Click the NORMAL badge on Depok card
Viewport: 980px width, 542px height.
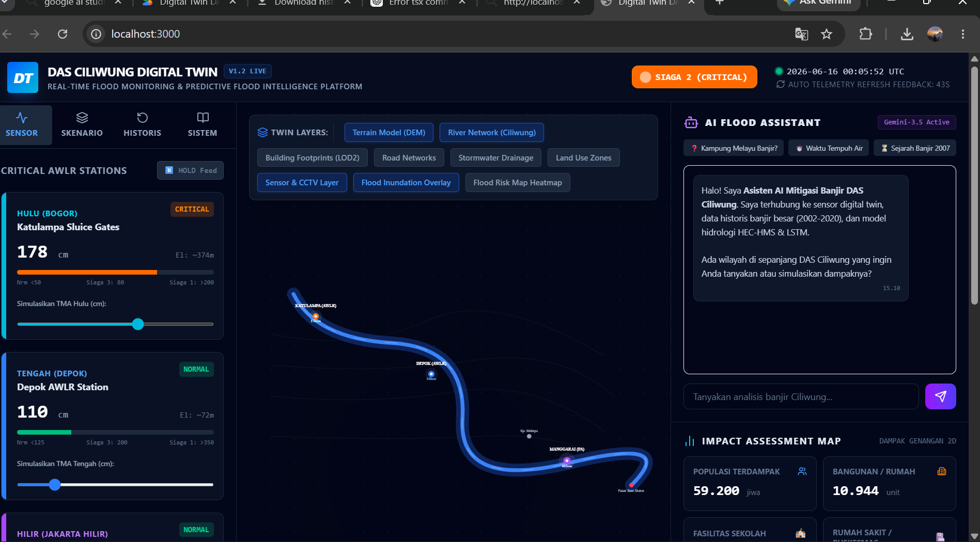(x=196, y=369)
